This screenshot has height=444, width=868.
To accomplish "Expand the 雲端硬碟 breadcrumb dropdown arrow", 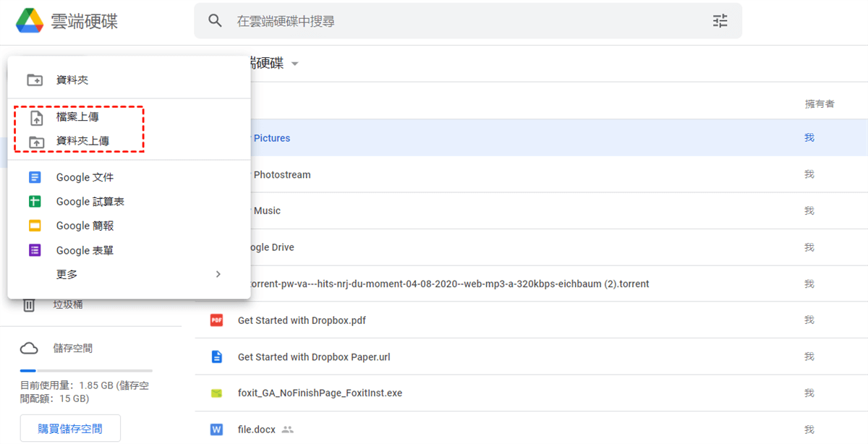I will 294,64.
